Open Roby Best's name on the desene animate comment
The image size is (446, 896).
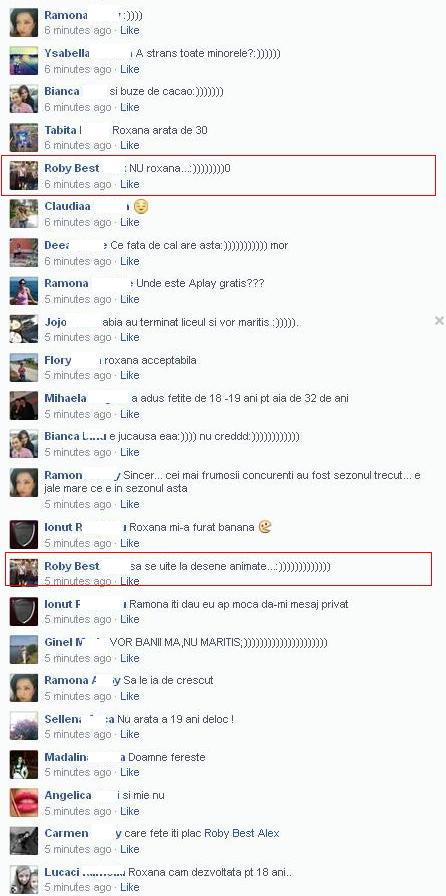pos(72,566)
